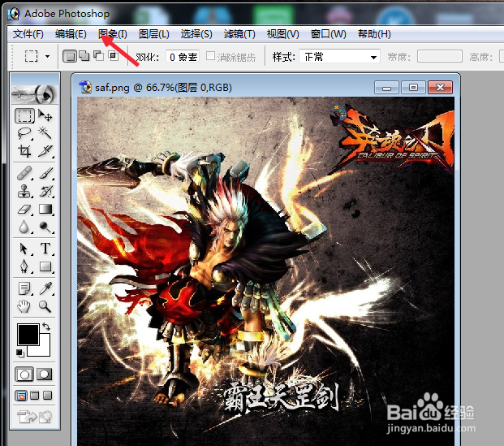Open the 样式 style dropdown
Image resolution: width=504 pixels, height=446 pixels.
click(x=339, y=57)
